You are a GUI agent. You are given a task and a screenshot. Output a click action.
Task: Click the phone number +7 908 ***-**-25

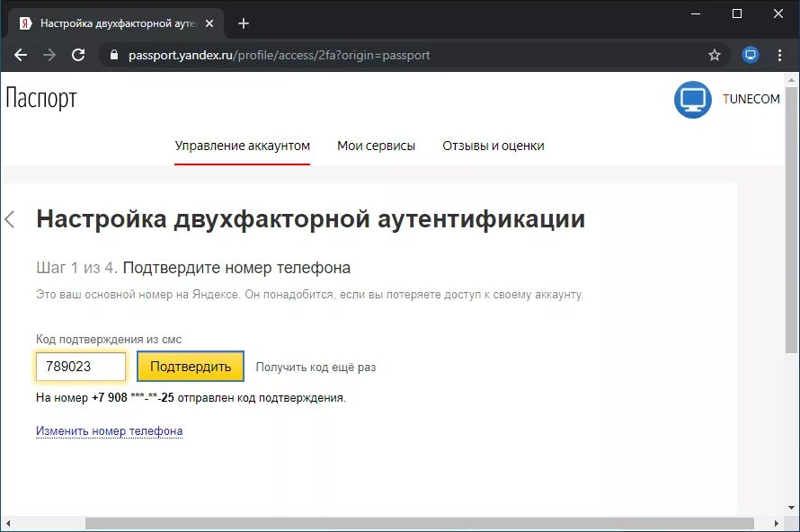133,398
